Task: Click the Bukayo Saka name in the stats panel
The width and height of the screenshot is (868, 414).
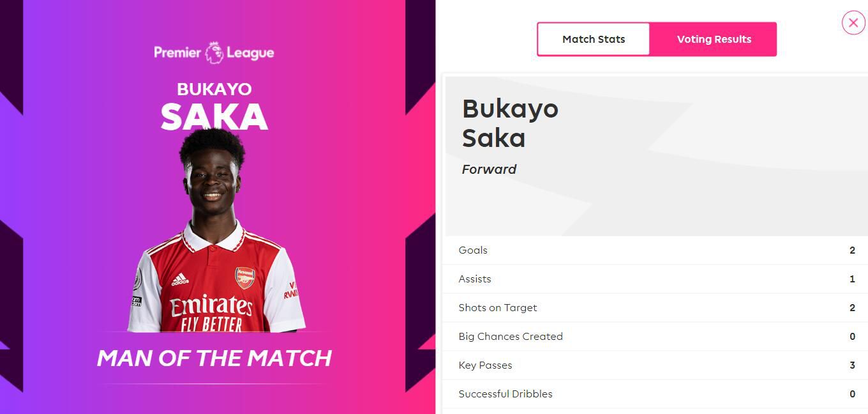Action: click(x=509, y=123)
